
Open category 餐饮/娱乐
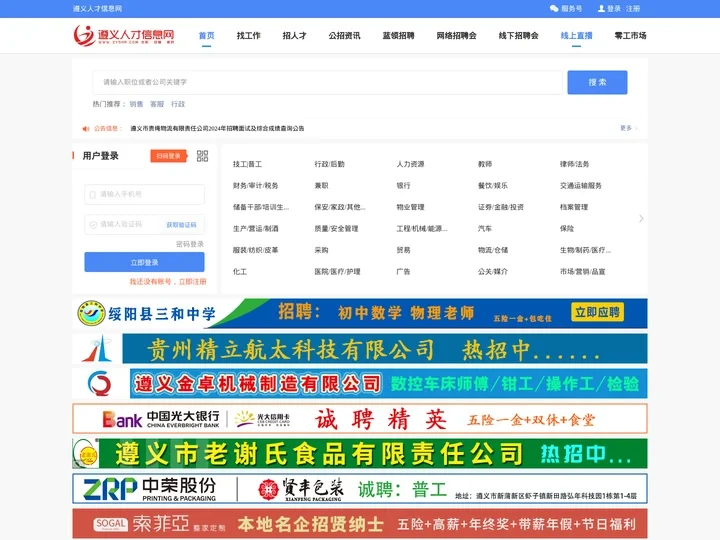pos(493,186)
